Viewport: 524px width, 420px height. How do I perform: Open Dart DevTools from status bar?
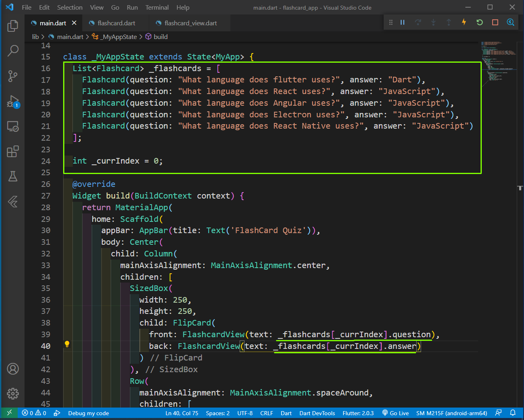coord(317,413)
